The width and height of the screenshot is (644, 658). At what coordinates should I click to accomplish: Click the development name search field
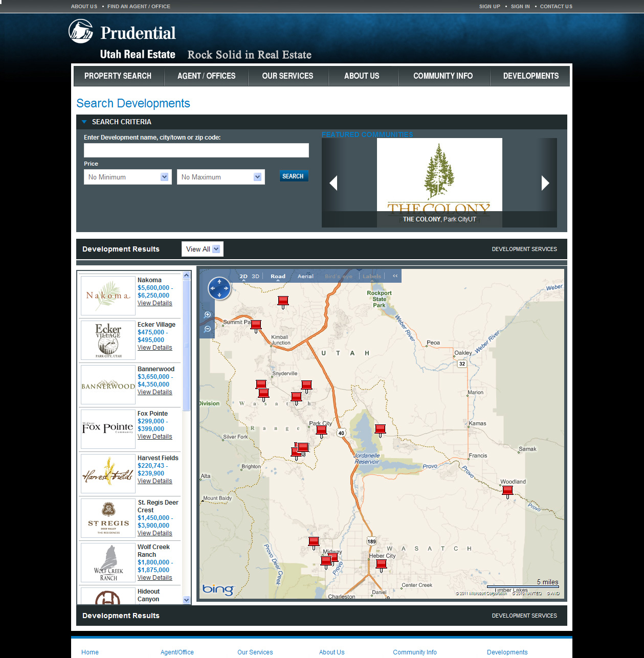click(x=196, y=150)
